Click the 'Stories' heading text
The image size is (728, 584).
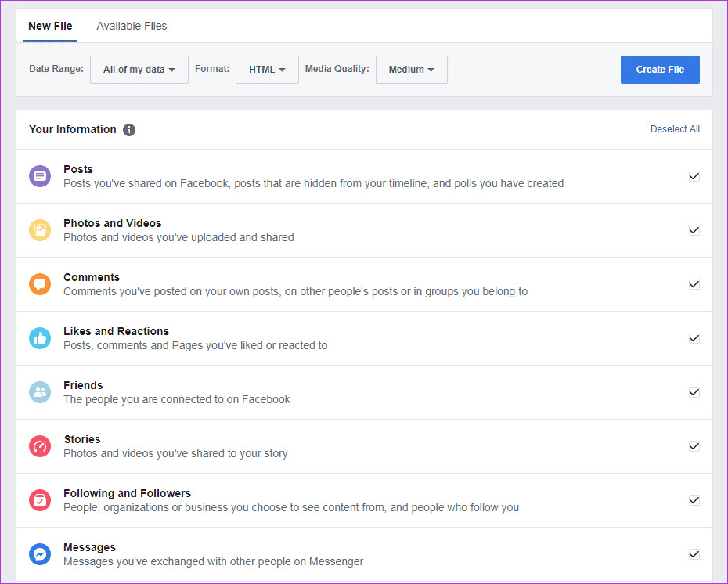pyautogui.click(x=82, y=439)
